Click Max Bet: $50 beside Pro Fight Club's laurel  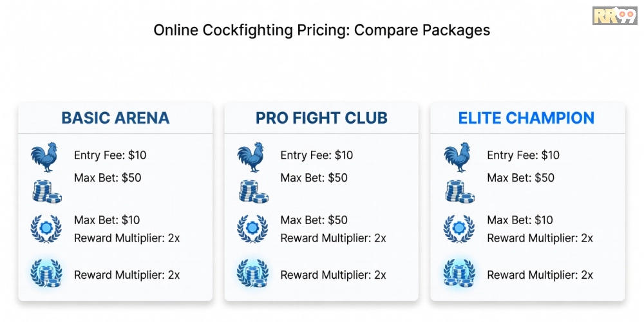point(314,220)
